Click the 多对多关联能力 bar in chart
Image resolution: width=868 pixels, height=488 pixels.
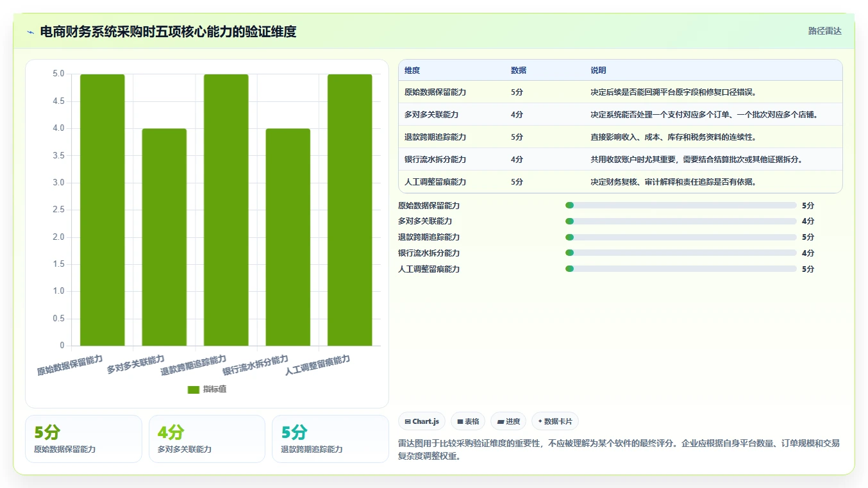(x=164, y=237)
